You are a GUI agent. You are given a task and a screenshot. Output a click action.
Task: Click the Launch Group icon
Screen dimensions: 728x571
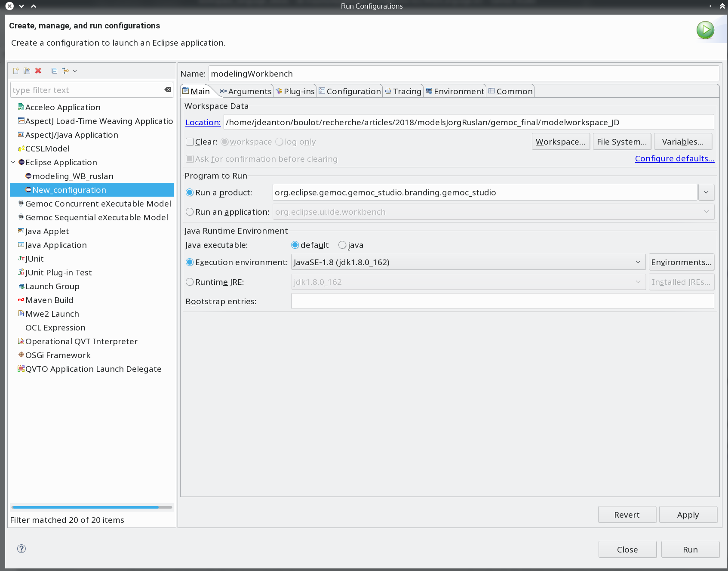[x=21, y=286]
